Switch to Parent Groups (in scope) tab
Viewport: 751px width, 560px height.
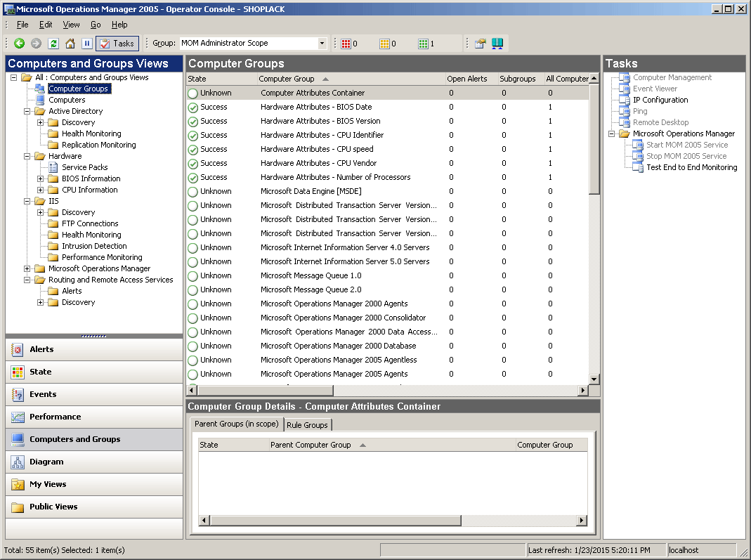click(x=236, y=424)
